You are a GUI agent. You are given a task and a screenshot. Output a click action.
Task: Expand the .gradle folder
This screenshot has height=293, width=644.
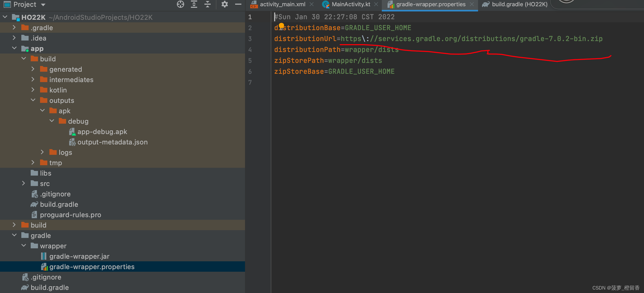click(x=14, y=28)
